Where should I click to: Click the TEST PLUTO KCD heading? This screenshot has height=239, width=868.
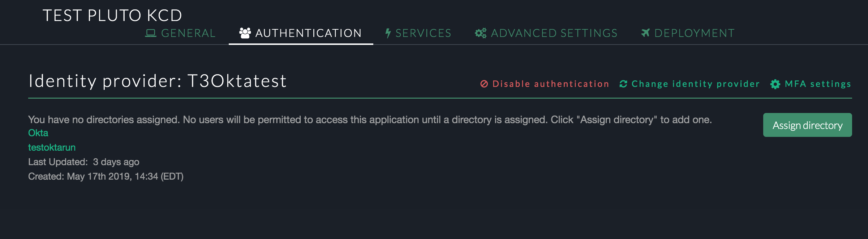pos(112,15)
